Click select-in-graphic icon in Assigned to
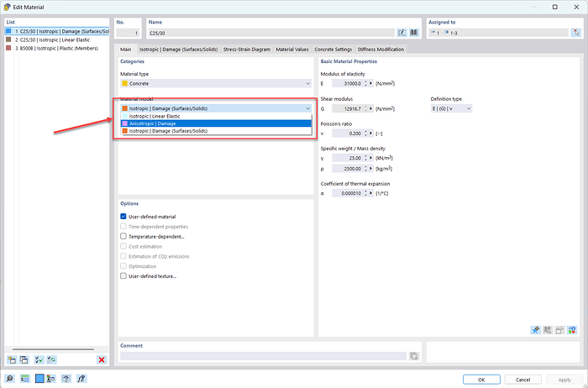588x388 pixels. coord(574,33)
